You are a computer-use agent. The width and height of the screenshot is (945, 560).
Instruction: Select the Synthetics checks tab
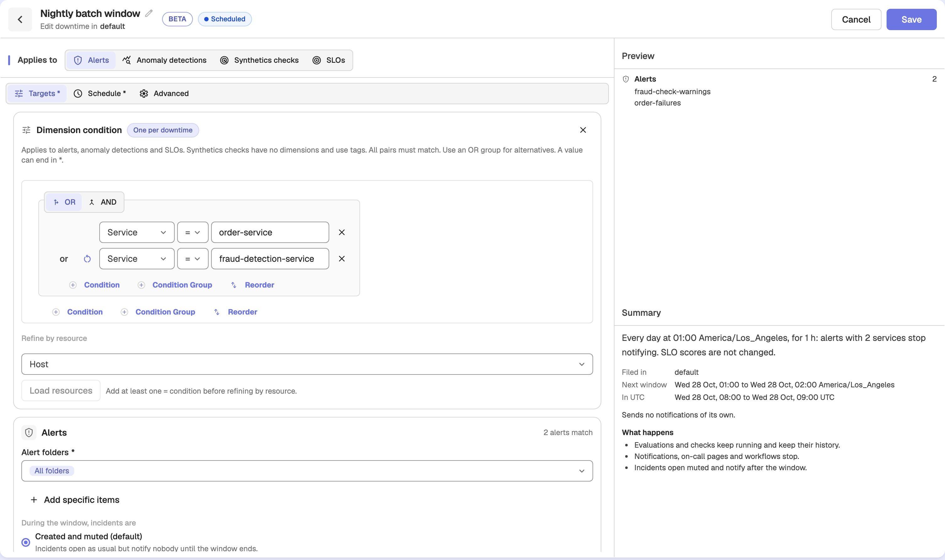click(x=259, y=60)
